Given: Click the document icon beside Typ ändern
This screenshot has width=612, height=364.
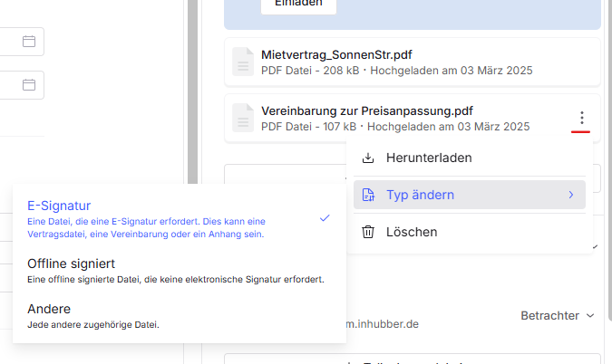Looking at the screenshot, I should tap(368, 195).
